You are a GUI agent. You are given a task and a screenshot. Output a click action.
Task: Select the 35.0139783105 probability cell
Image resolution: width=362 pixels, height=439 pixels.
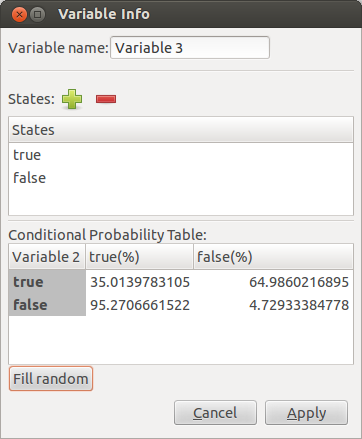click(140, 282)
